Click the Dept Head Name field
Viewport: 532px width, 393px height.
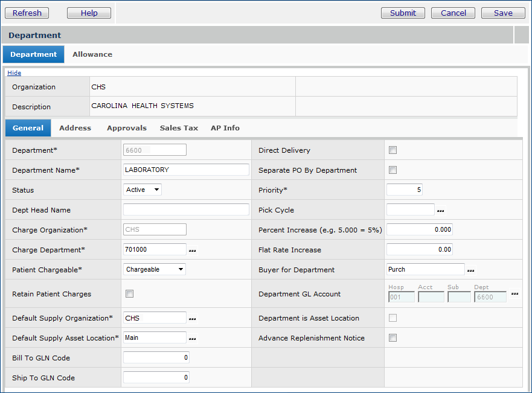(x=186, y=210)
